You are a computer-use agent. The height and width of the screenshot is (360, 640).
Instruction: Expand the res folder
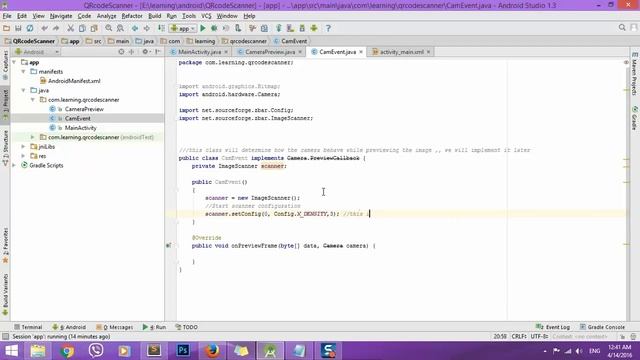coord(24,156)
